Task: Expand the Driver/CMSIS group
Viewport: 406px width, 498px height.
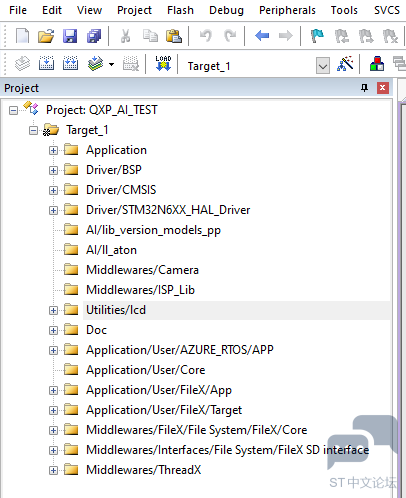Action: (x=53, y=190)
